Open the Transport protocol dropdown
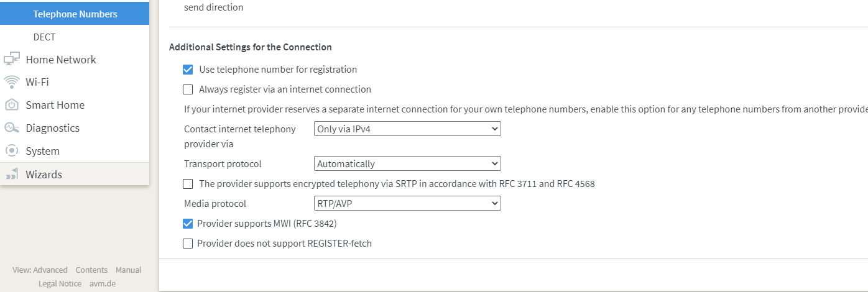Screen dimensions: 868x292 [407, 163]
